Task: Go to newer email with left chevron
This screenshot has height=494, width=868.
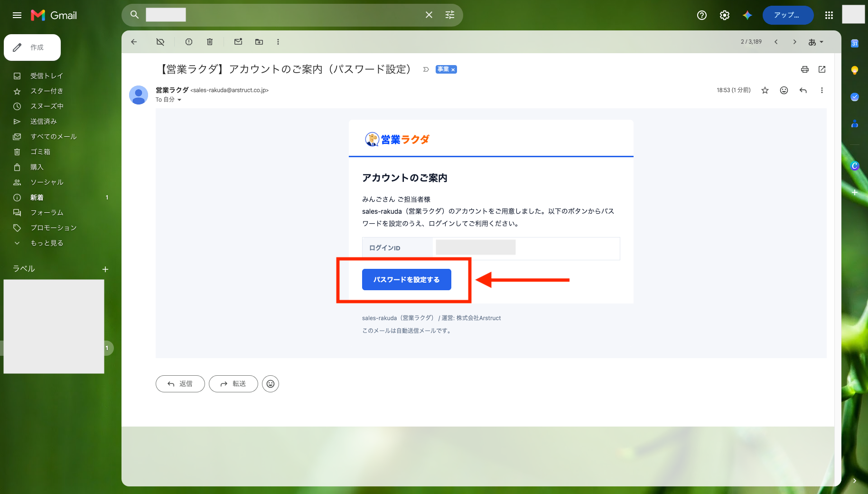Action: (x=776, y=42)
